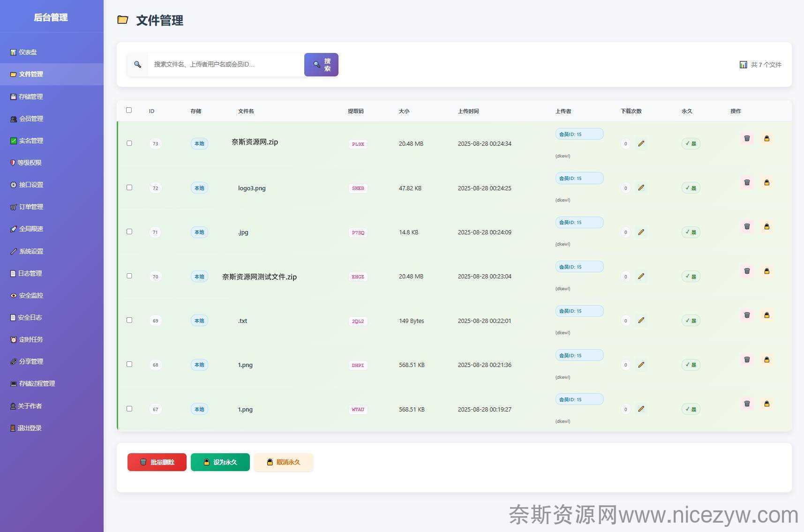Screen dimensions: 804x532
Task: Open 安全监控 sidebar item
Action: [31, 295]
